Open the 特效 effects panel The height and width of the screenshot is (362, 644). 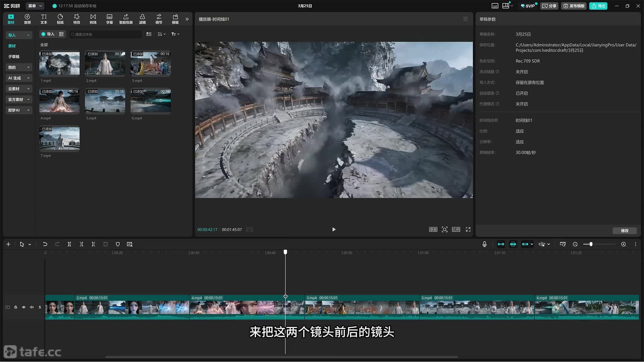[76, 19]
